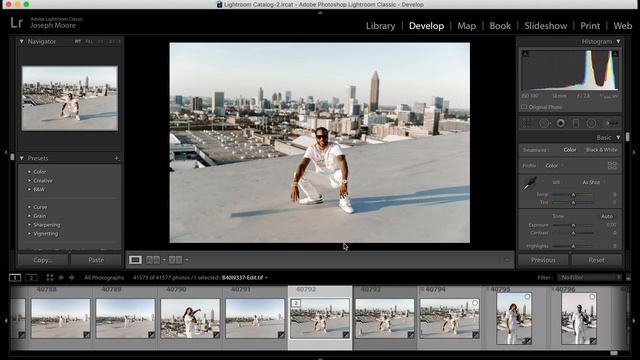Screen dimensions: 640x360
Task: Switch to Loupe view icon in toolbar
Action: 135,260
